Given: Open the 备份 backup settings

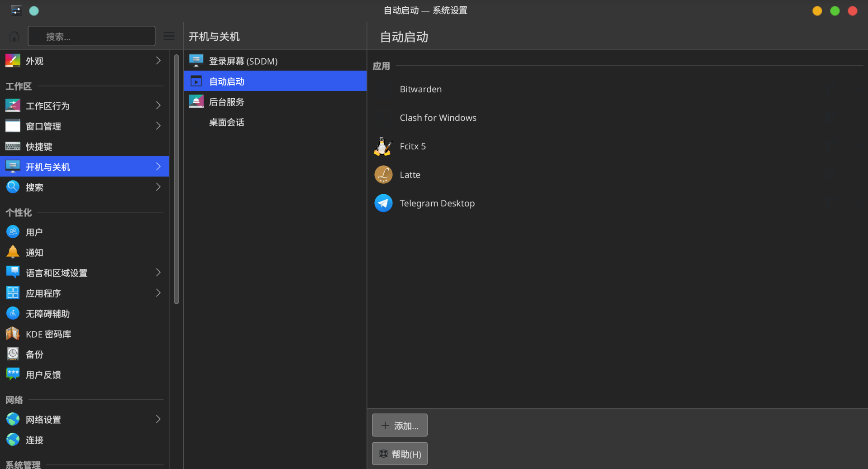Looking at the screenshot, I should coord(34,354).
